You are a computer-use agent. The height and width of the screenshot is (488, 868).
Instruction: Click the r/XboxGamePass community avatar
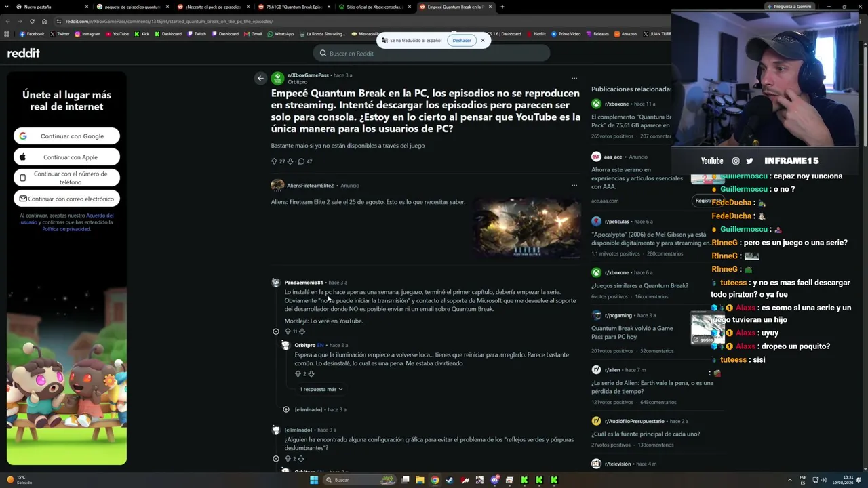[x=277, y=79]
